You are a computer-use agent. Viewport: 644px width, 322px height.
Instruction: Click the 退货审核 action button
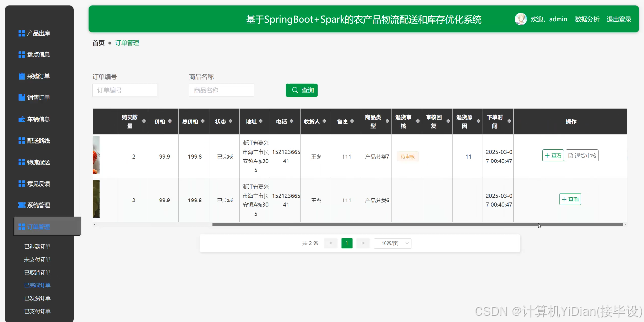tap(582, 156)
